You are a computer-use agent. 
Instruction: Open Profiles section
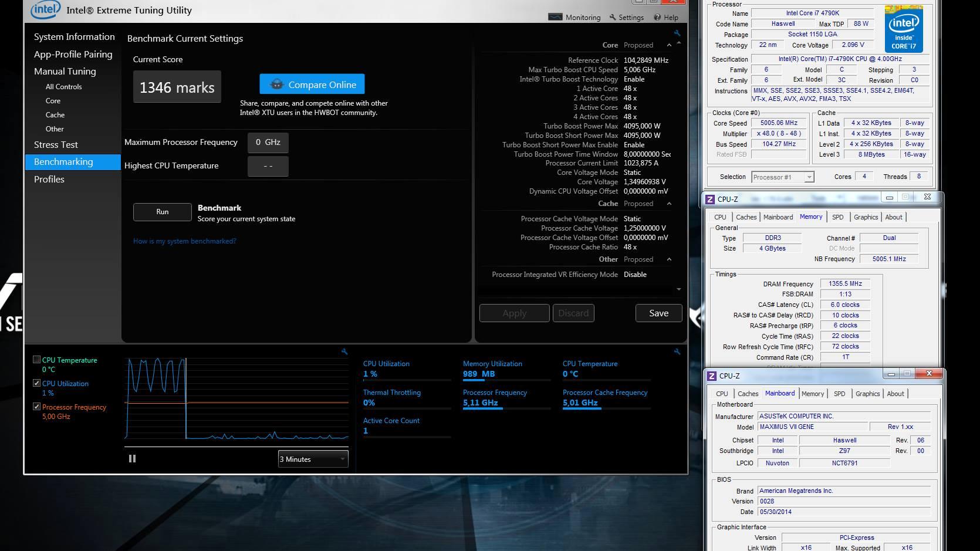49,179
